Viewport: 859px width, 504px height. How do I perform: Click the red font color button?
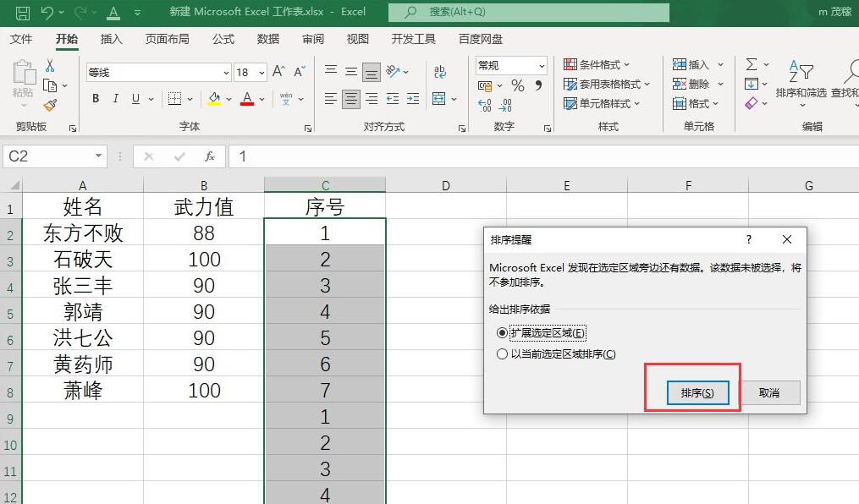point(247,98)
